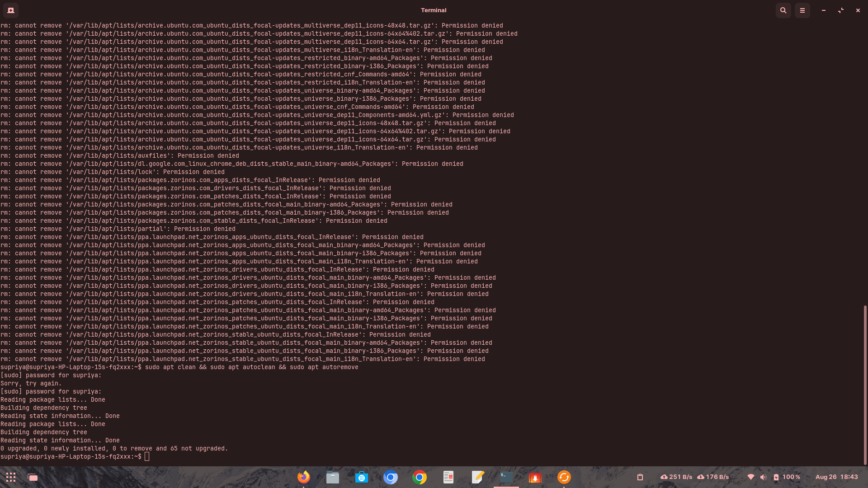
Task: Click the packages.zorinos.com_stable_dists_focal_InRelease line
Action: 193,221
